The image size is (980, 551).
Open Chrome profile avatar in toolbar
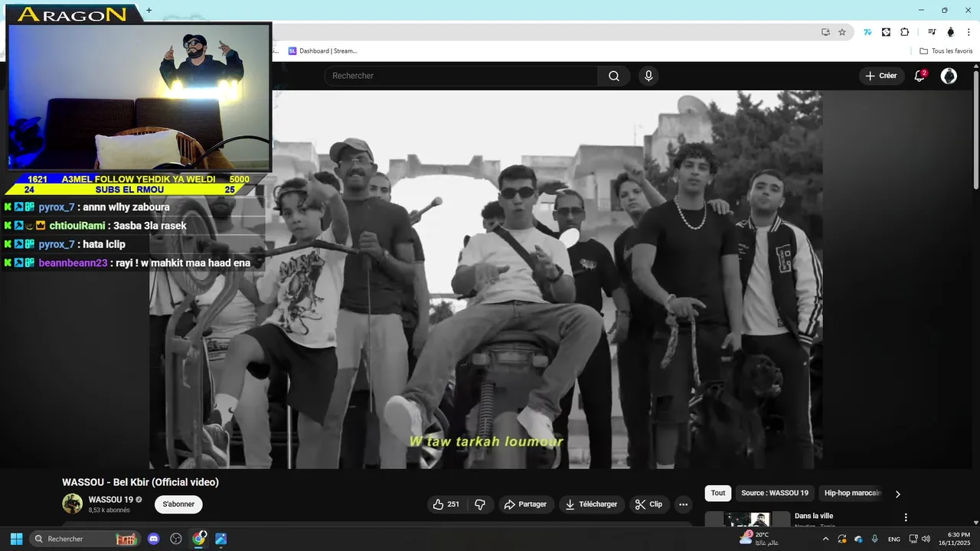[x=950, y=32]
